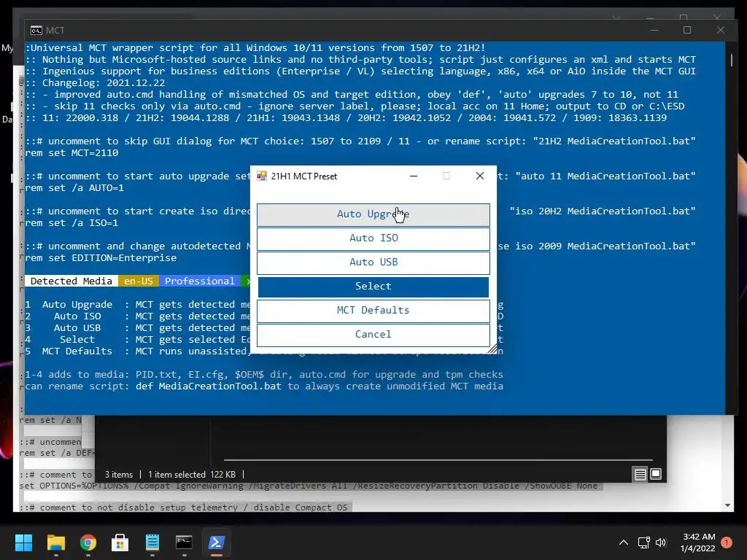Open the notification badge in the taskbar
Image resolution: width=747 pixels, height=560 pixels.
point(727,542)
